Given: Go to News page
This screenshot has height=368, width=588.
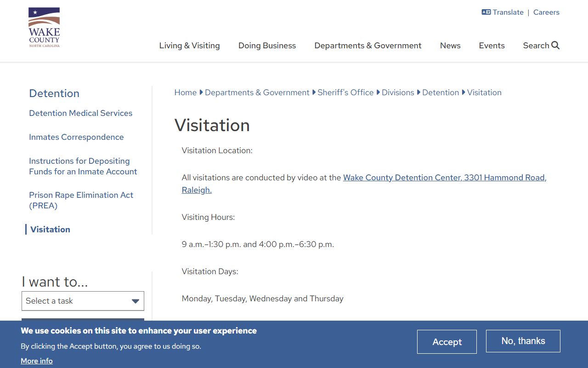Looking at the screenshot, I should pos(450,46).
